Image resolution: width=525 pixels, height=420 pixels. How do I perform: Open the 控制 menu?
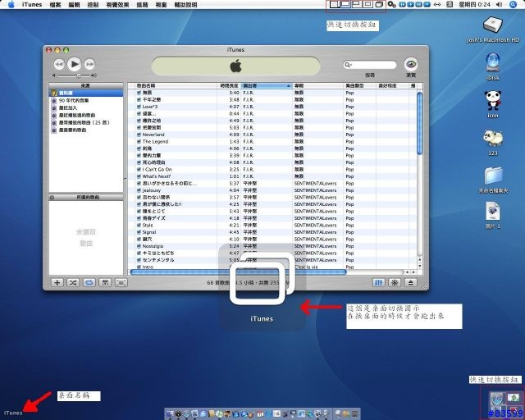click(x=93, y=5)
